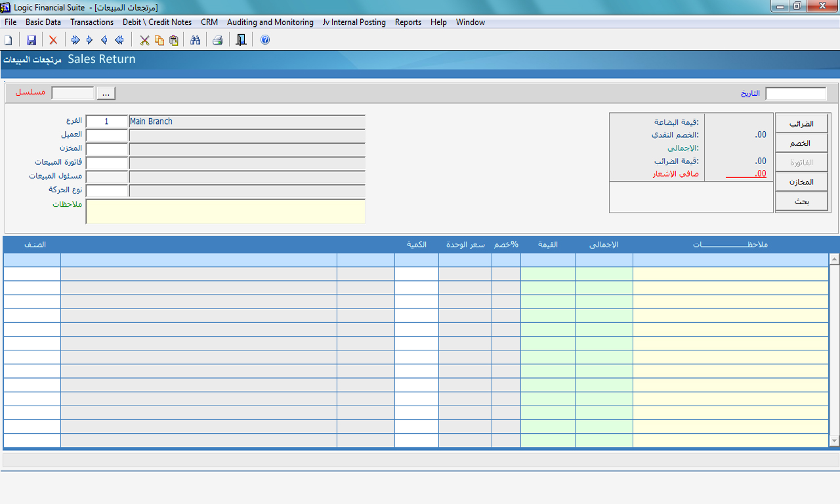Click the grid scrollbar down arrow

[x=834, y=441]
